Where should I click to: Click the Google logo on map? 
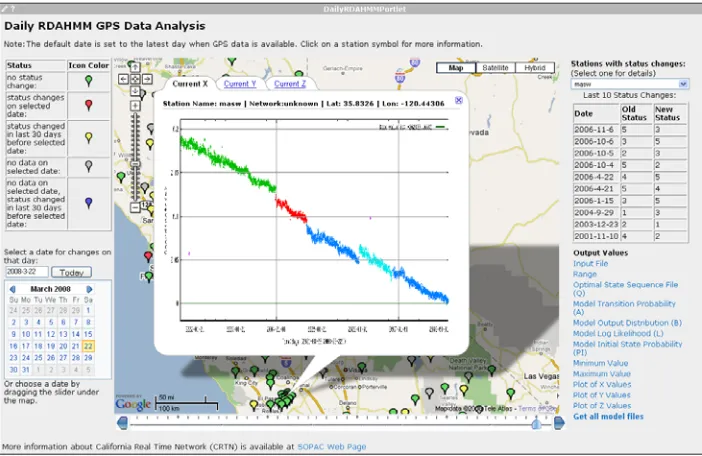tap(133, 405)
